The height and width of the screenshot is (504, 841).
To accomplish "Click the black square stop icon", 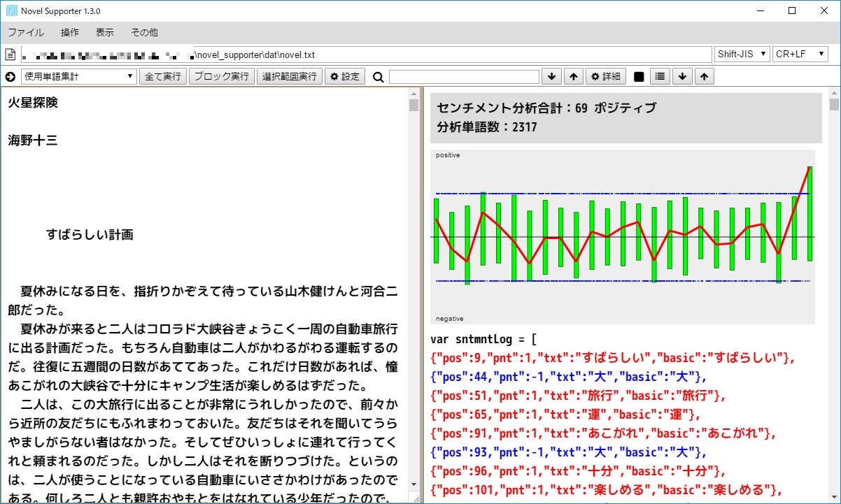I will pyautogui.click(x=639, y=77).
